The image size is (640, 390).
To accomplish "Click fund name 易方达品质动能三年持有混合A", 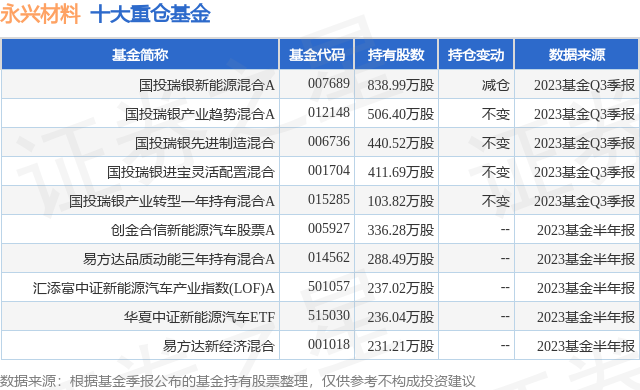I will (179, 259).
